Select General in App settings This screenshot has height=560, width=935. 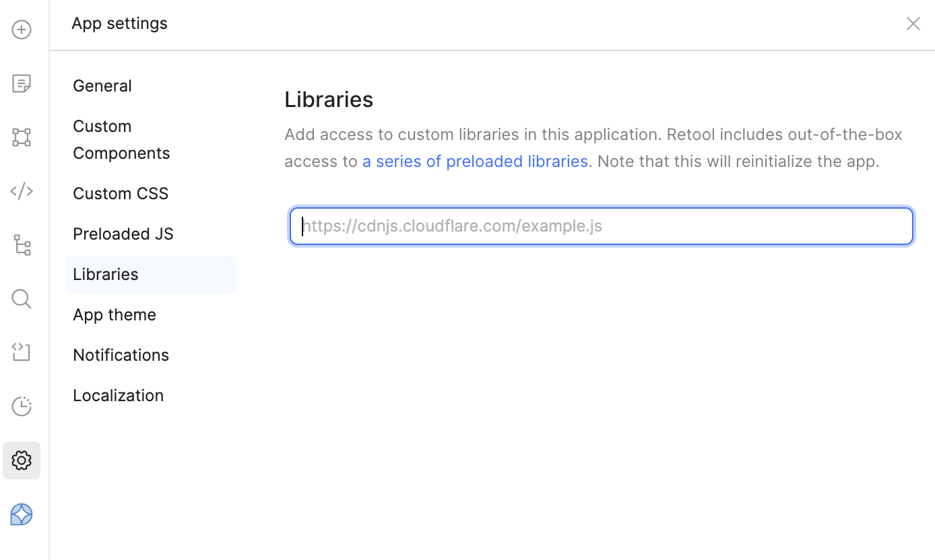102,85
